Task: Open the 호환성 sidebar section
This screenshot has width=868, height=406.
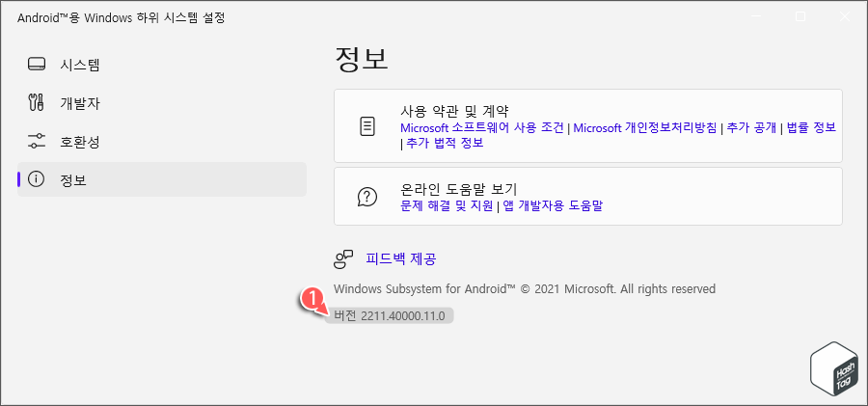Action: point(162,142)
